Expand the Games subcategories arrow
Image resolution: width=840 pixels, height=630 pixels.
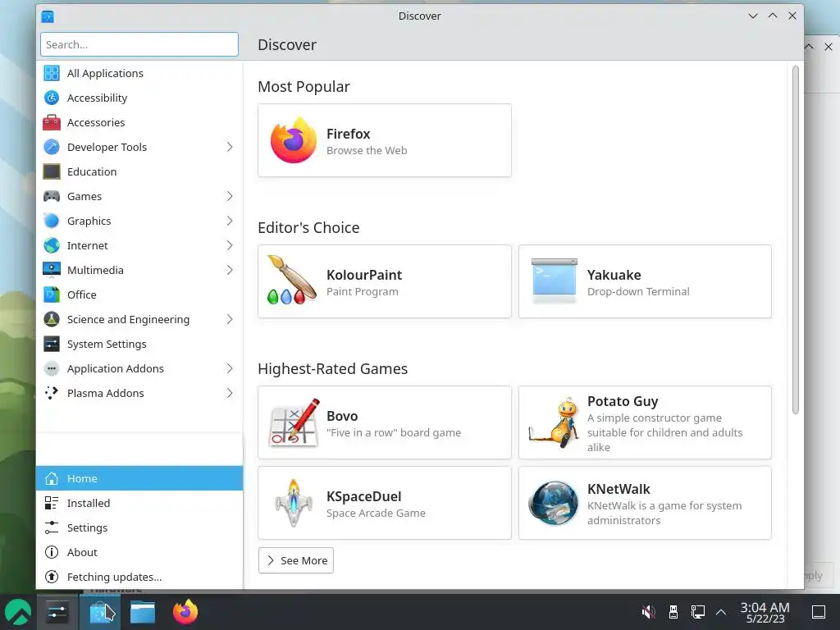tap(230, 196)
